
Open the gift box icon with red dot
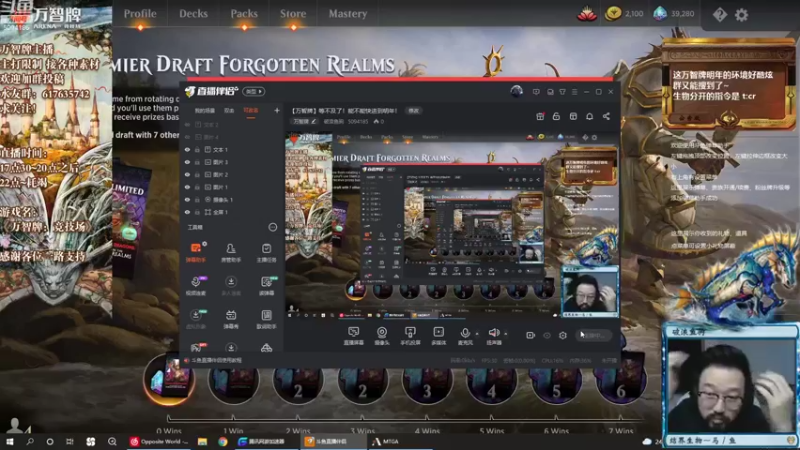[540, 116]
